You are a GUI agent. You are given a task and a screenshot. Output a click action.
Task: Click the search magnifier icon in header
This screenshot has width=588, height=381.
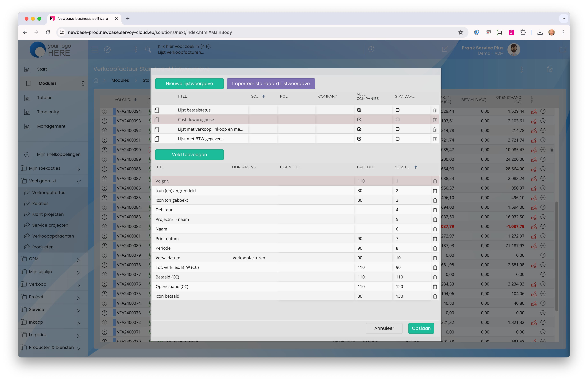[x=148, y=49]
